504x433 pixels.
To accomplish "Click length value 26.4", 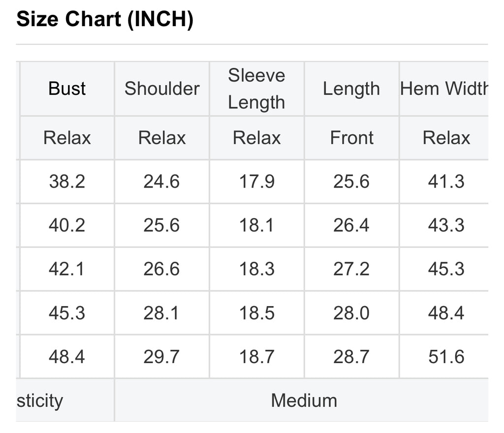I will click(351, 225).
